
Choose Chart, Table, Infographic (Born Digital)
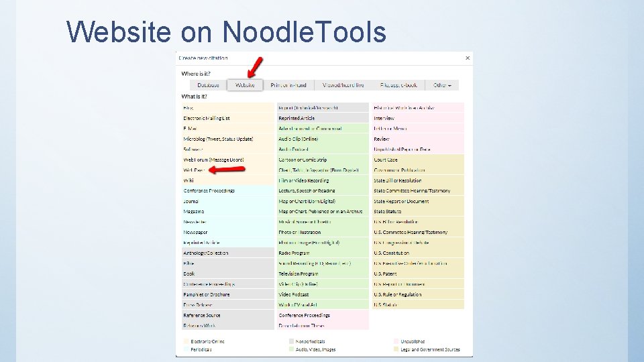[x=323, y=170]
